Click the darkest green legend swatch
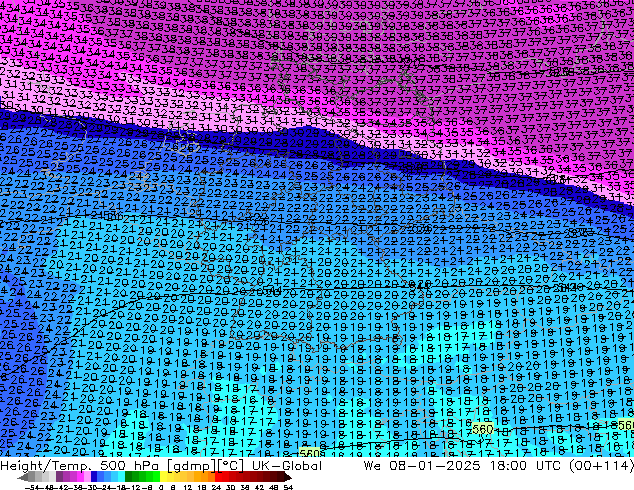 (x=129, y=477)
